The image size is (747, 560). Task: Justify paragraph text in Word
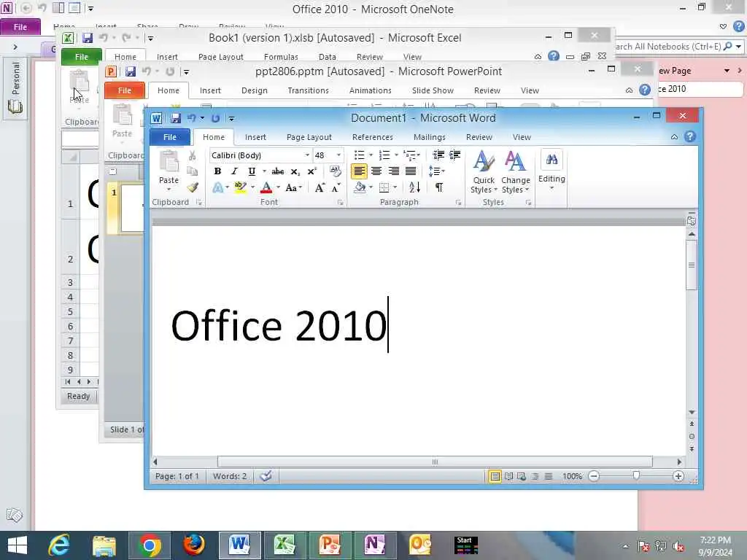(410, 171)
